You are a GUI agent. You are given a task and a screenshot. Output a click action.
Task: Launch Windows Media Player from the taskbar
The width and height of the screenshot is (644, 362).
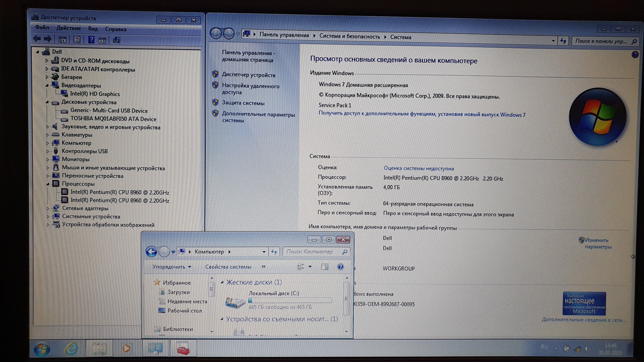(126, 348)
